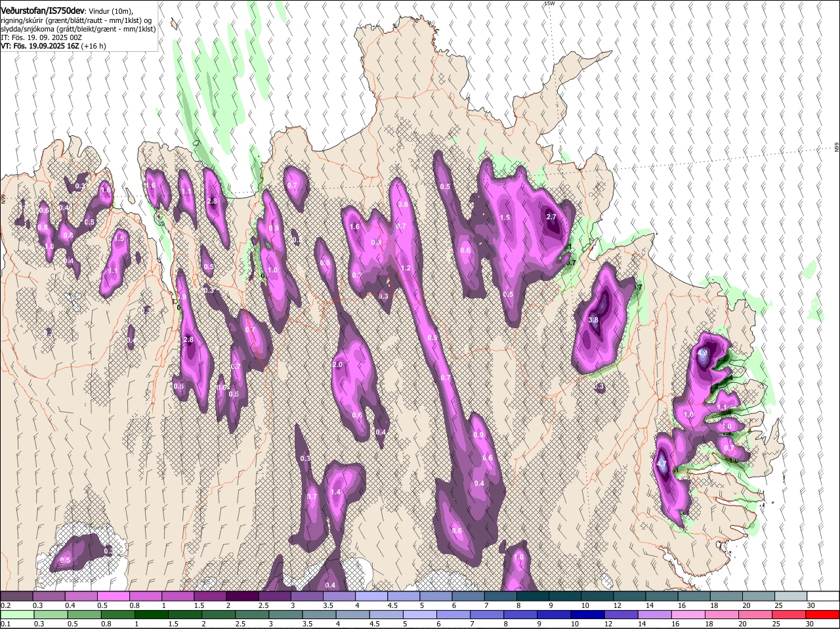The height and width of the screenshot is (629, 840).
Task: Pick the magenta swatch starting at 1 in the purple legend
Action: coord(178,596)
